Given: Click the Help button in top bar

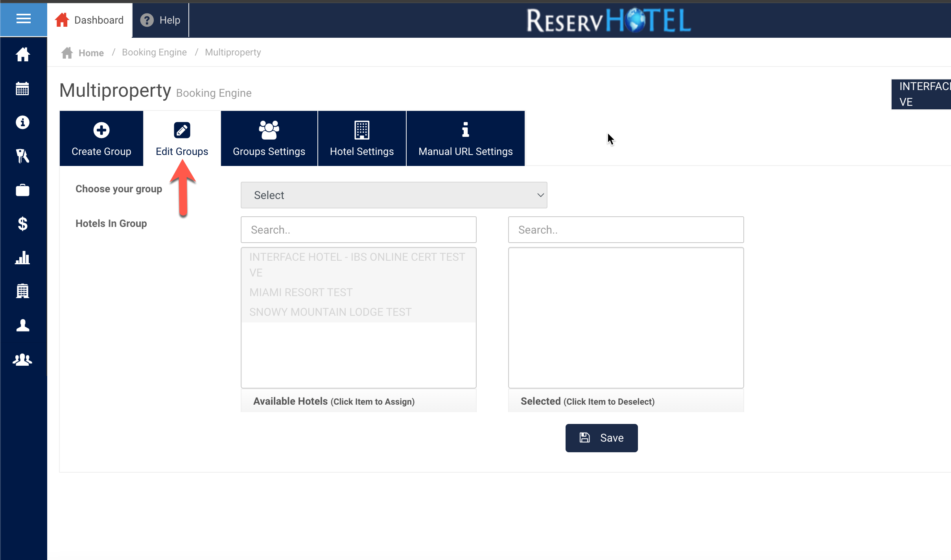Looking at the screenshot, I should click(x=160, y=20).
